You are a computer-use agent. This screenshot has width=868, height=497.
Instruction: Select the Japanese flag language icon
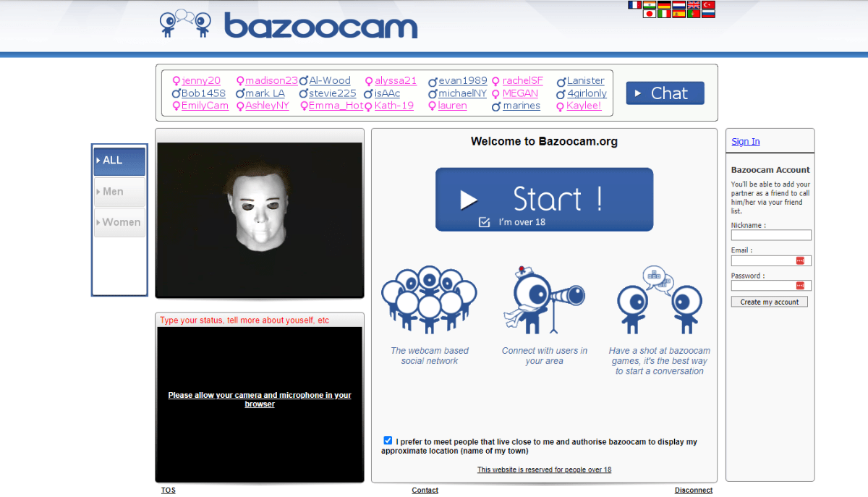[x=650, y=14]
